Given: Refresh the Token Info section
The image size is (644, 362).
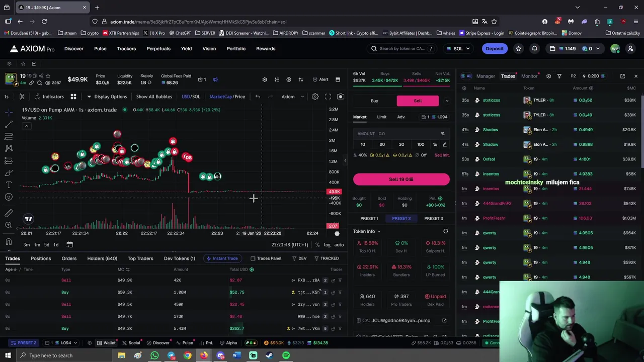Looking at the screenshot, I should click(x=445, y=231).
